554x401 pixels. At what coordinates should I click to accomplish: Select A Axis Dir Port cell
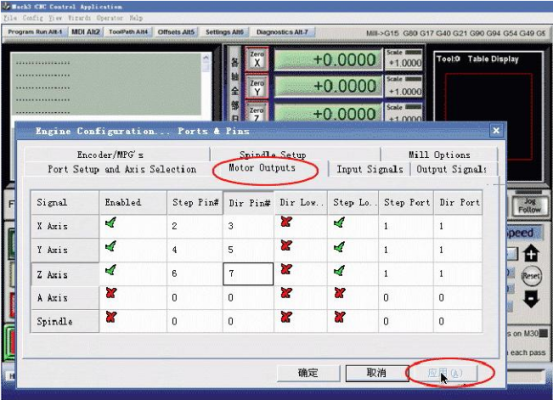pyautogui.click(x=458, y=297)
